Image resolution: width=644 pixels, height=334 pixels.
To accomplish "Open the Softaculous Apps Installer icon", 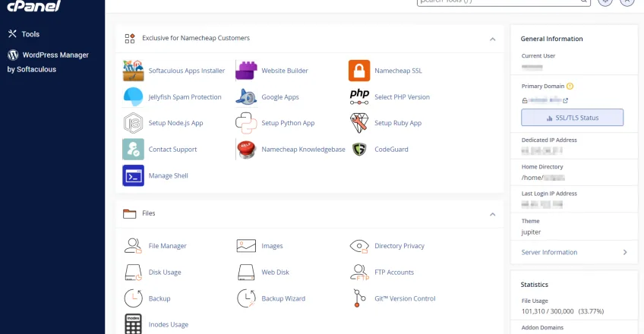I will (133, 71).
